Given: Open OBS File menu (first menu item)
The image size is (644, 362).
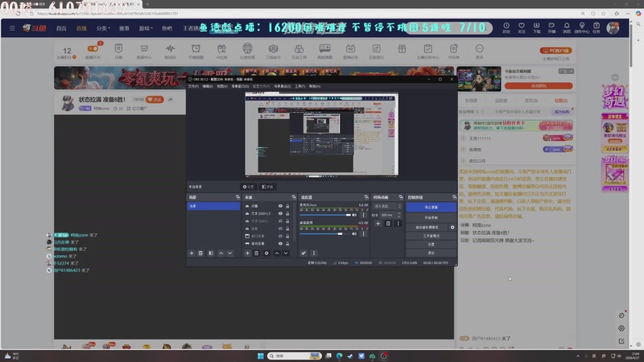Looking at the screenshot, I should coord(193,86).
